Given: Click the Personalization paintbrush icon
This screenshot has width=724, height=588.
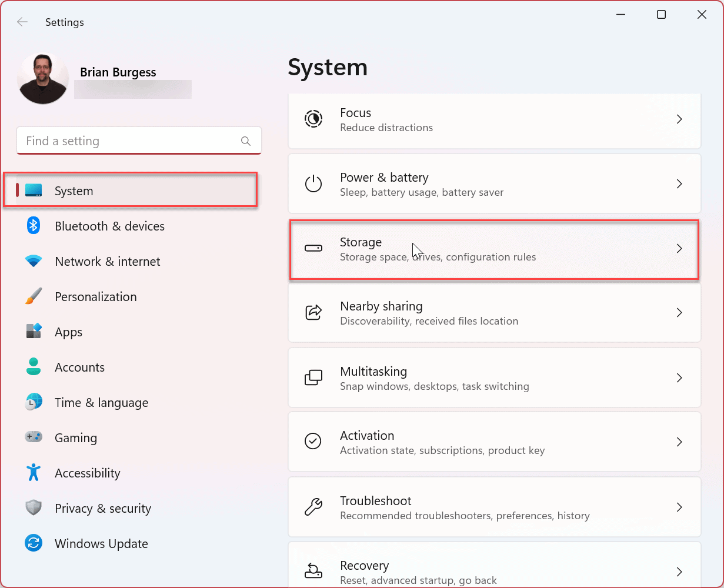Looking at the screenshot, I should (34, 296).
